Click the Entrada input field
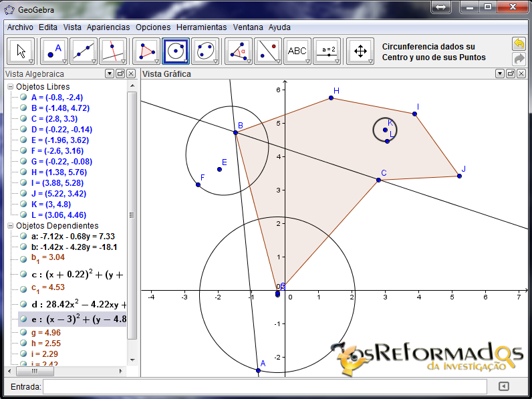 pyautogui.click(x=265, y=386)
